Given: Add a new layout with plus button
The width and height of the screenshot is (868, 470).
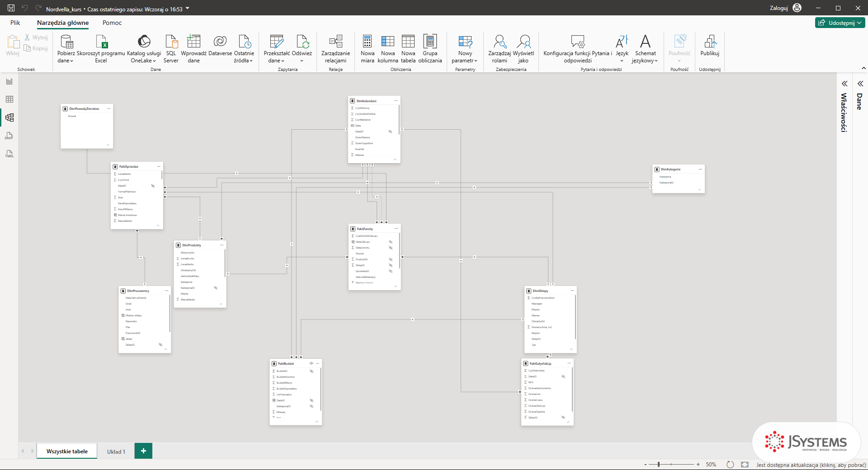Looking at the screenshot, I should (x=143, y=451).
